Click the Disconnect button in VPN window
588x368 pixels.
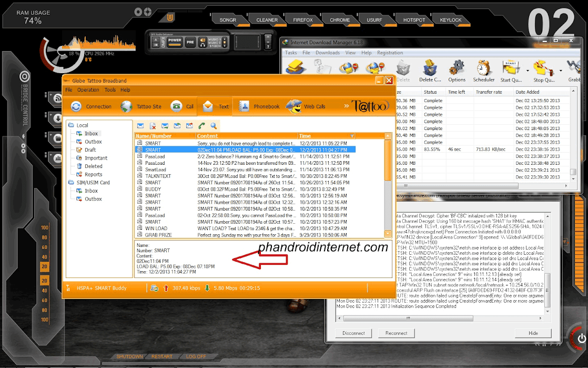[x=353, y=333]
